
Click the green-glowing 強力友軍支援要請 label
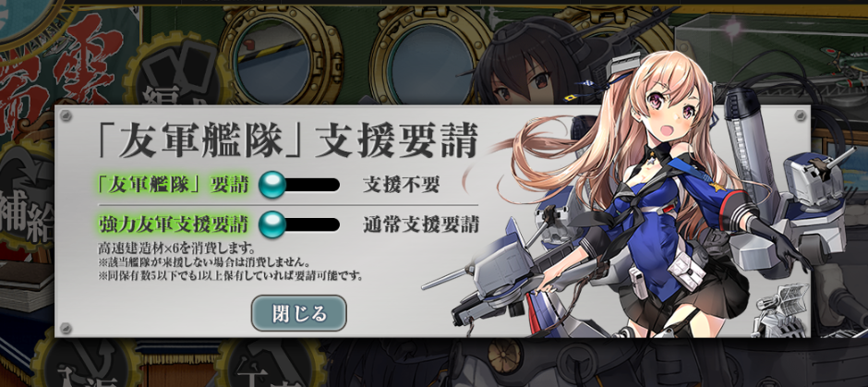(174, 224)
